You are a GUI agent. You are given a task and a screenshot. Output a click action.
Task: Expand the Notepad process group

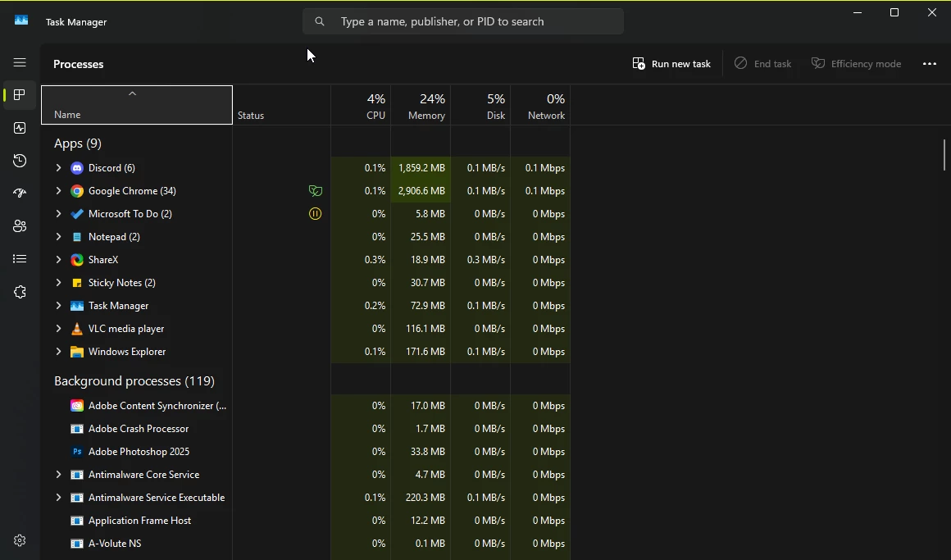pos(58,237)
